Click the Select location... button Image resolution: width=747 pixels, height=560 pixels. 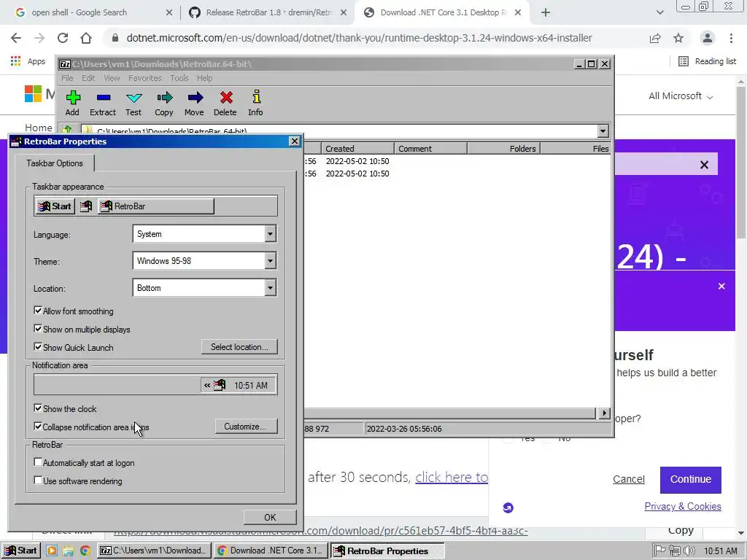239,347
